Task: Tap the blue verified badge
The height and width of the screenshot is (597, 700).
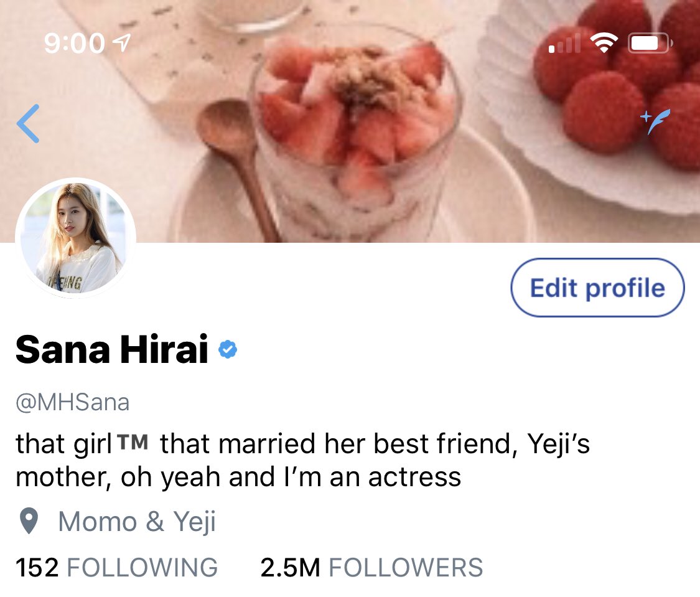Action: [x=228, y=350]
